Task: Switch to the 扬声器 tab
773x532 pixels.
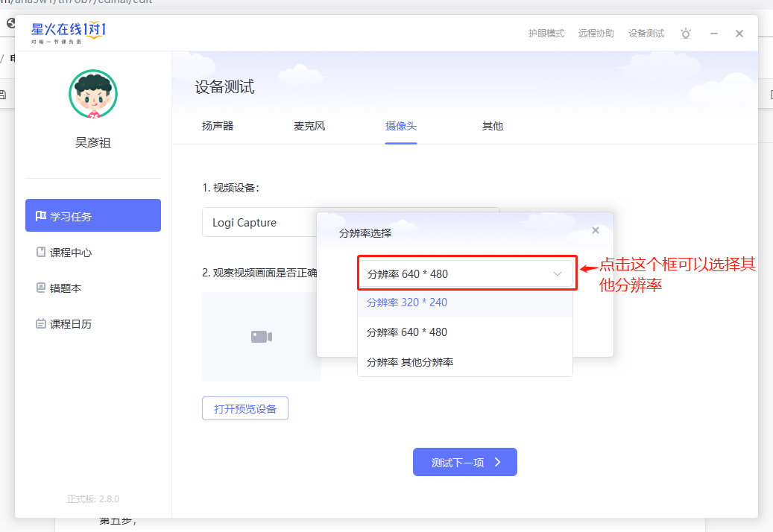Action: coord(218,126)
